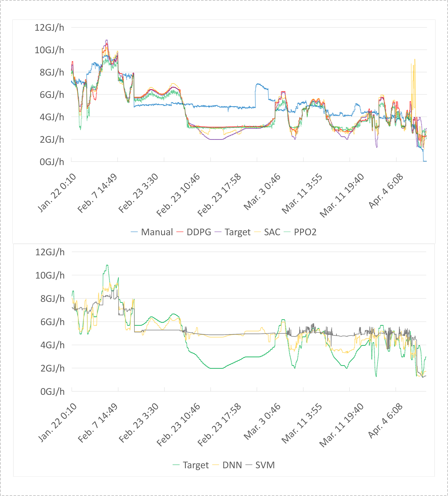Click the 0GJ/h axis label in top chart
Screen dimensions: 448x496
52,162
